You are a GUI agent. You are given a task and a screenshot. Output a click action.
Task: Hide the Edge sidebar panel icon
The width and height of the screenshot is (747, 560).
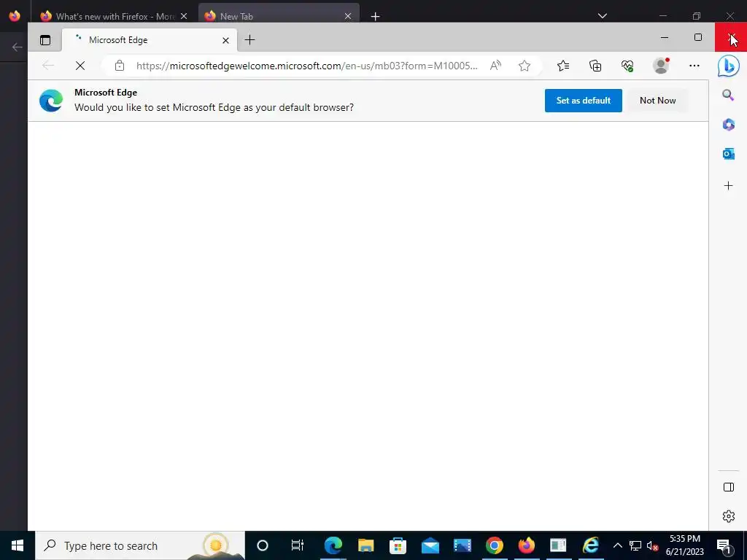[729, 486]
